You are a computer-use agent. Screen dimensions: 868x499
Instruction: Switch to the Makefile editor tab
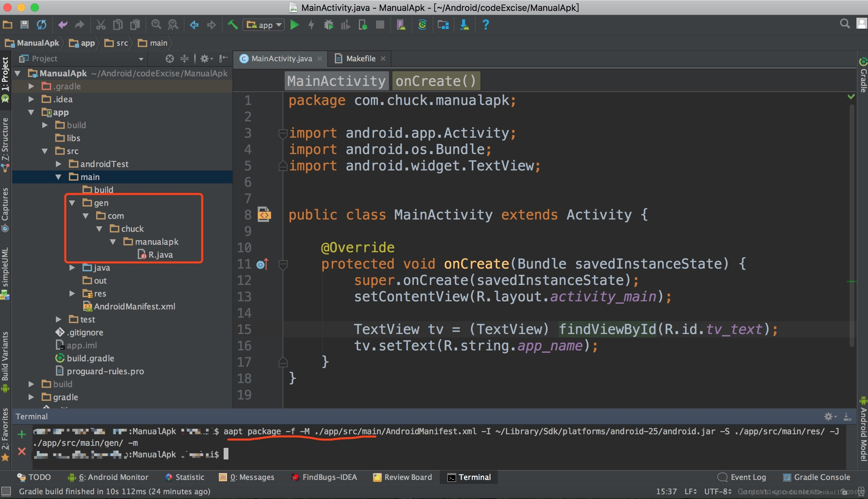click(x=360, y=59)
